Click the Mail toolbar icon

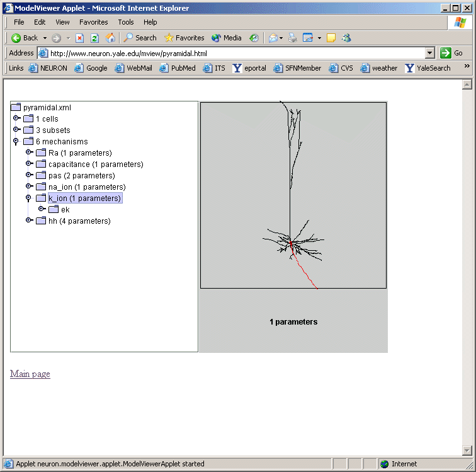pyautogui.click(x=273, y=38)
